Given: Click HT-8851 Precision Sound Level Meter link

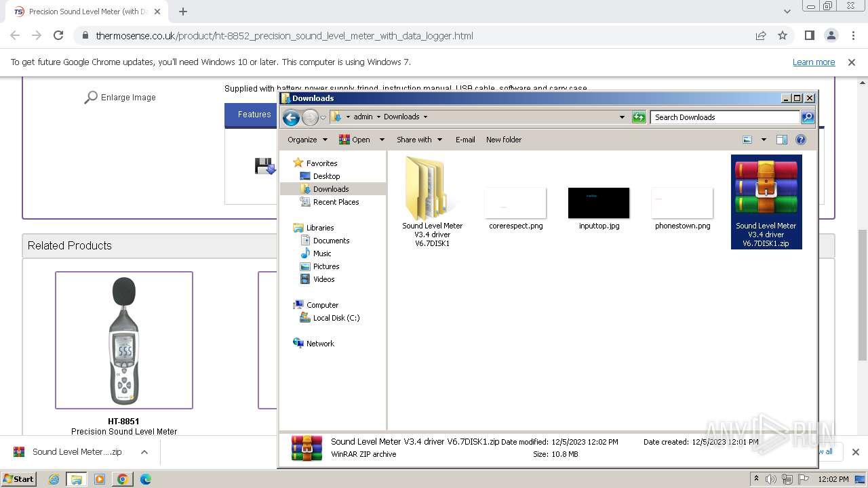Looking at the screenshot, I should 124,426.
